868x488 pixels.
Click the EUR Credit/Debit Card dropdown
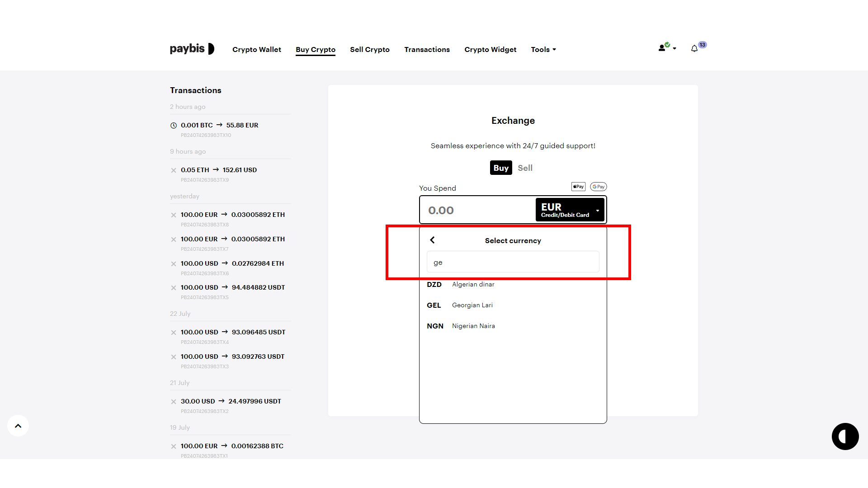569,210
